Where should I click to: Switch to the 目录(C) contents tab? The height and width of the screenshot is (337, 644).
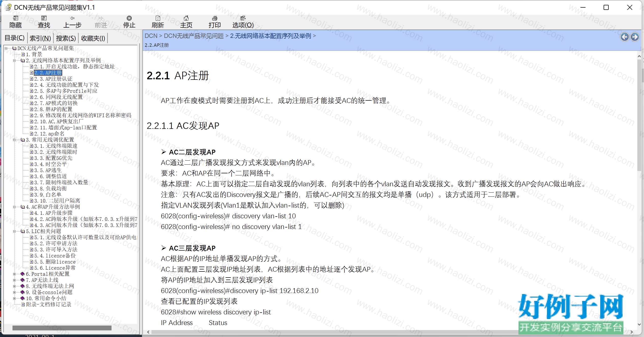point(15,38)
